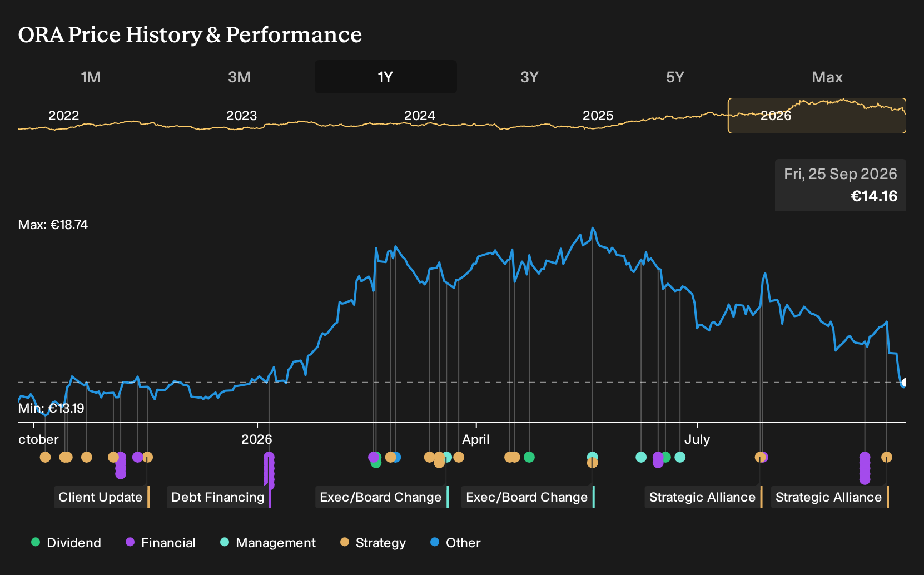The width and height of the screenshot is (924, 575).
Task: Click the €14.16 price tooltip
Action: pos(841,185)
